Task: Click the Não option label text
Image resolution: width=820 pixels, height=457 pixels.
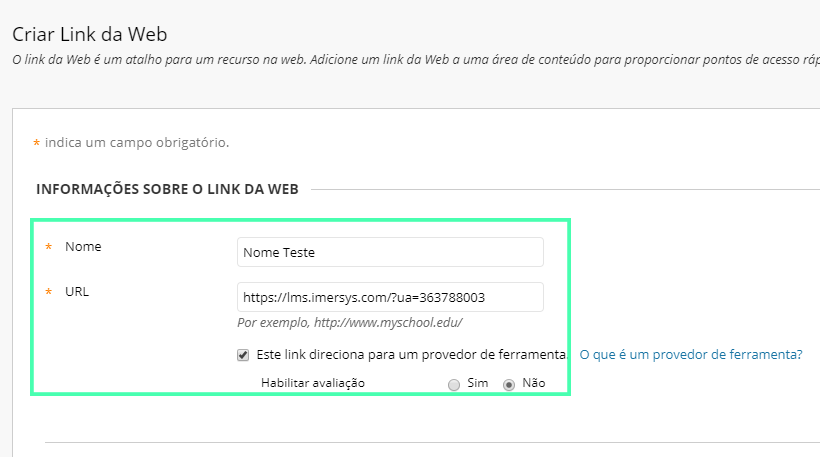Action: [x=533, y=383]
